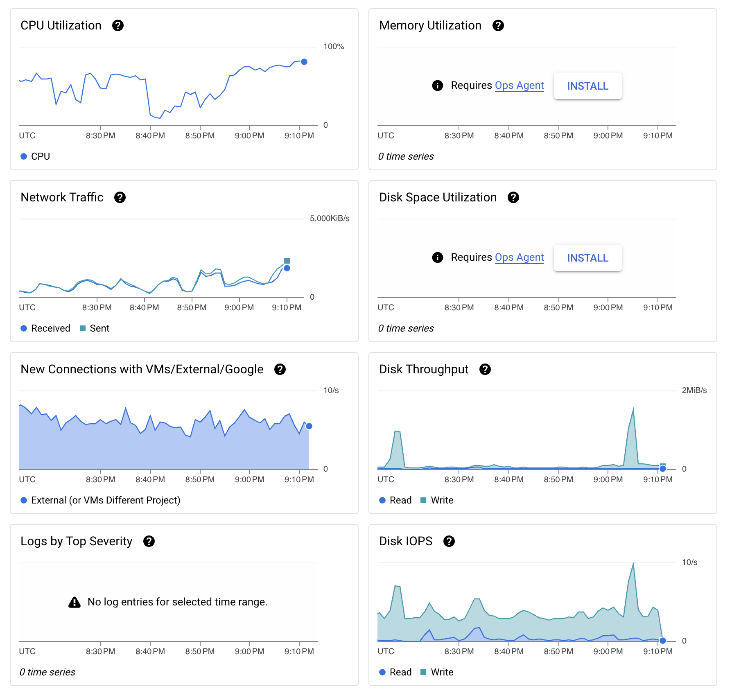The width and height of the screenshot is (732, 700).
Task: Click the Disk IOPS title
Action: coord(406,541)
